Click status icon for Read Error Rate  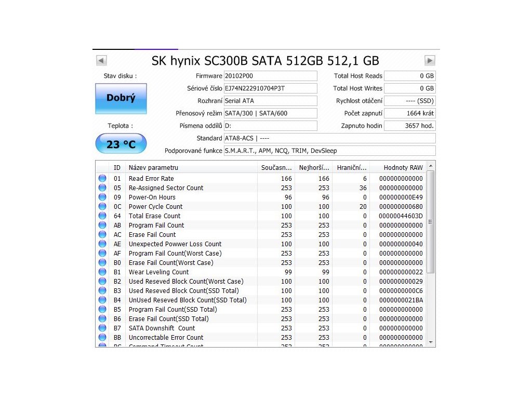(x=102, y=178)
